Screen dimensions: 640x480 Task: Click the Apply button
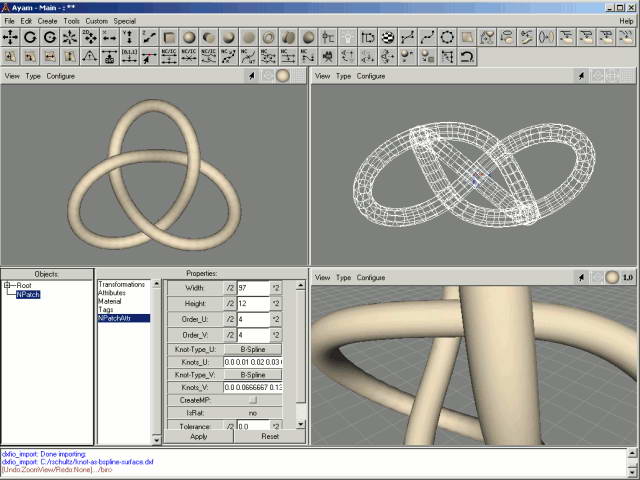tap(198, 437)
